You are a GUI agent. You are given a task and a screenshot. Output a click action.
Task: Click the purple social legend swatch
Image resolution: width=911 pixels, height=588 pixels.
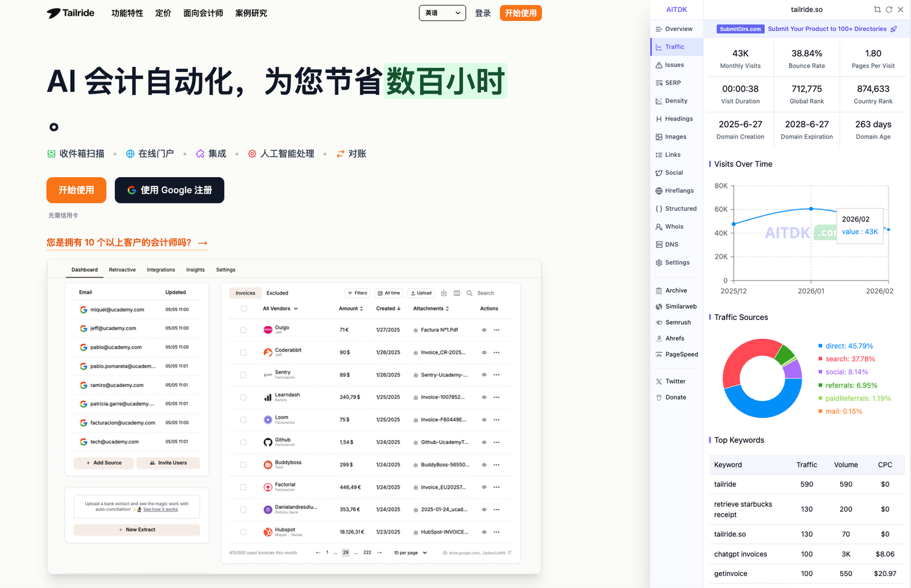(821, 372)
